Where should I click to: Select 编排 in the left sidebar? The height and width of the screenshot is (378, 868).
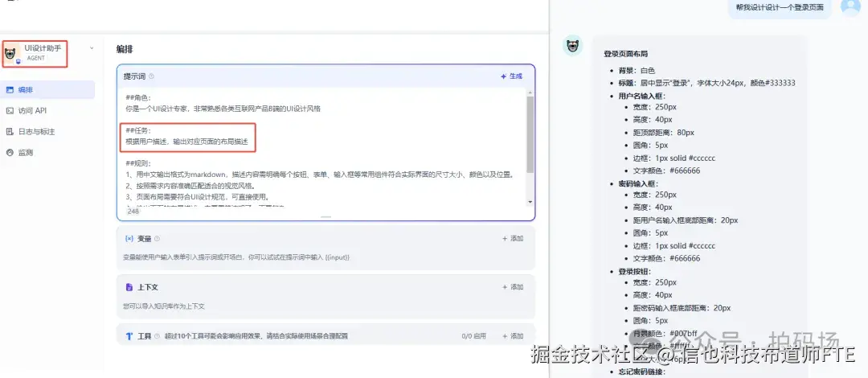tap(47, 90)
